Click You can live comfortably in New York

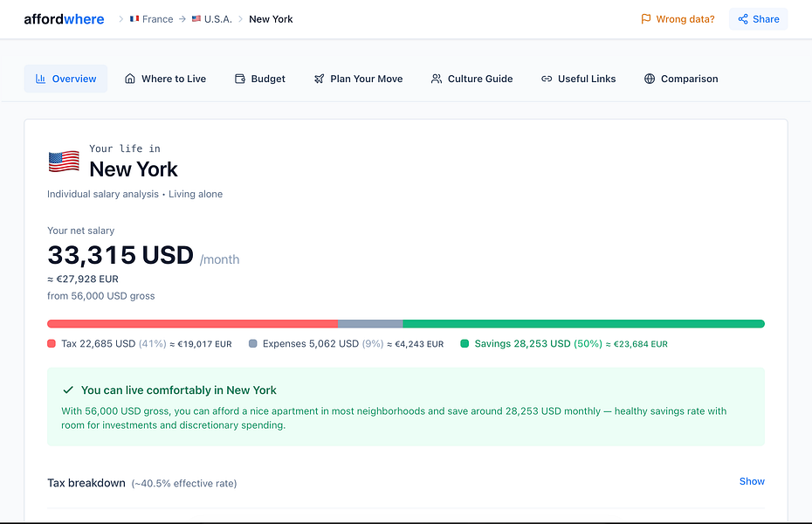[179, 390]
